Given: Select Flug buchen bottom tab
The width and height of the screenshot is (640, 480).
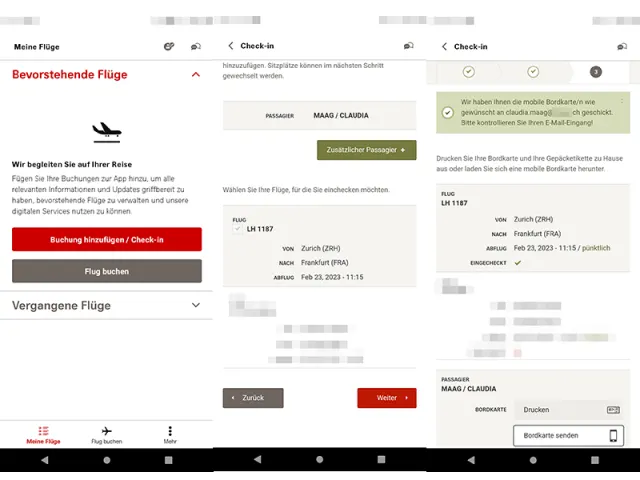Looking at the screenshot, I should pos(107,435).
